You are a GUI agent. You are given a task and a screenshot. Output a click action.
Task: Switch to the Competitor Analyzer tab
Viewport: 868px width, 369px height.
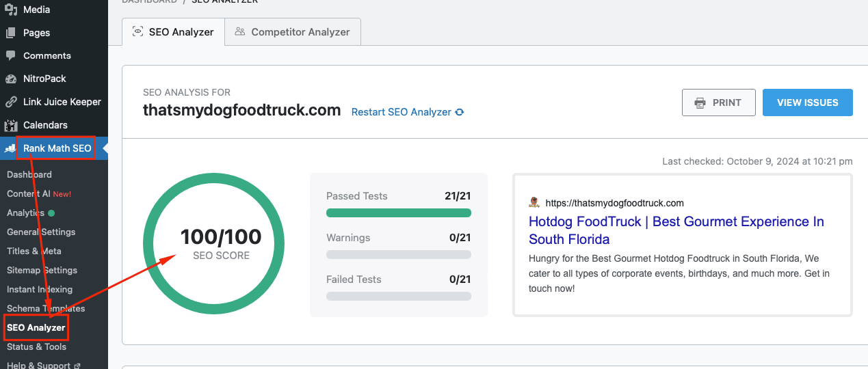click(x=293, y=32)
